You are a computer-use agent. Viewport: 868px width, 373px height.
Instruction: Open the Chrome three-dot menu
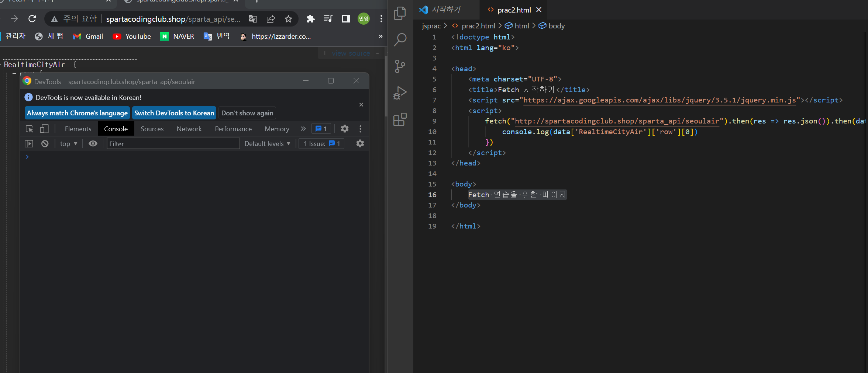[381, 19]
